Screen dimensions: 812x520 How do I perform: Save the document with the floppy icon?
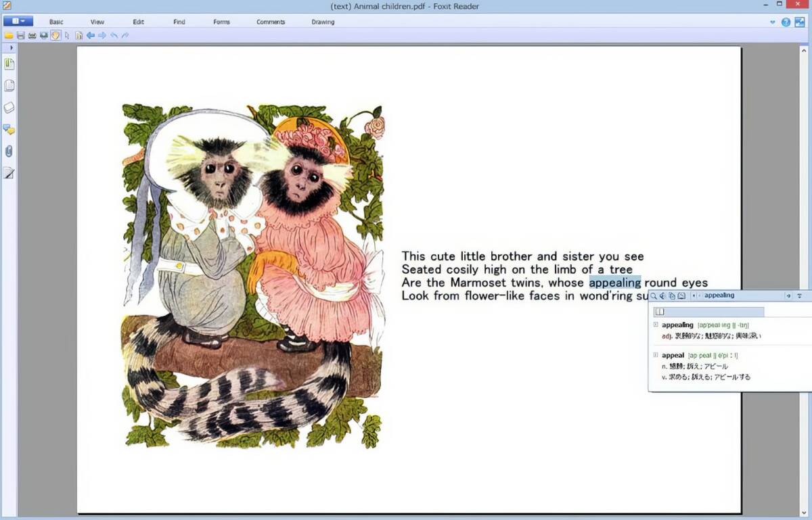pyautogui.click(x=21, y=35)
